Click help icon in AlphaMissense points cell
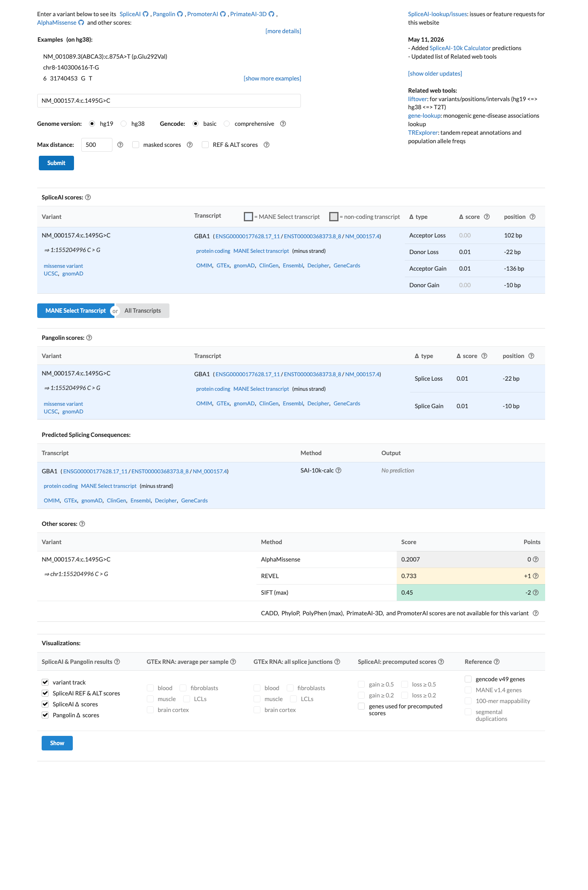This screenshot has width=588, height=890. click(536, 559)
